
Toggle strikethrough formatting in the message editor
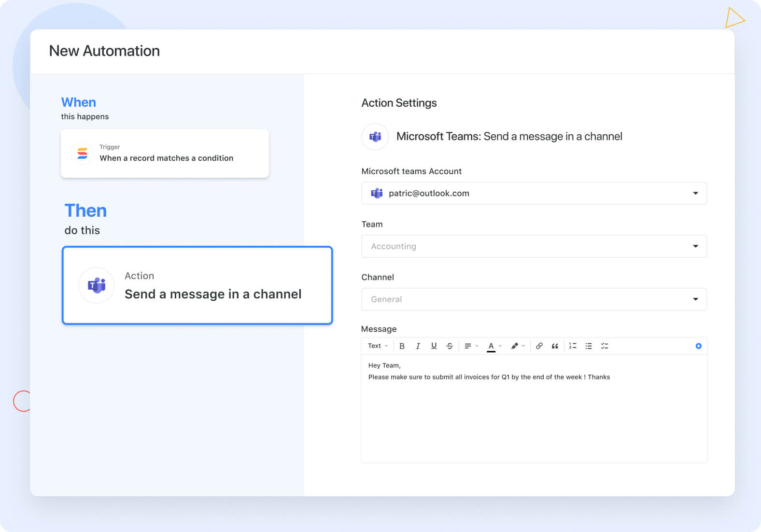[450, 346]
